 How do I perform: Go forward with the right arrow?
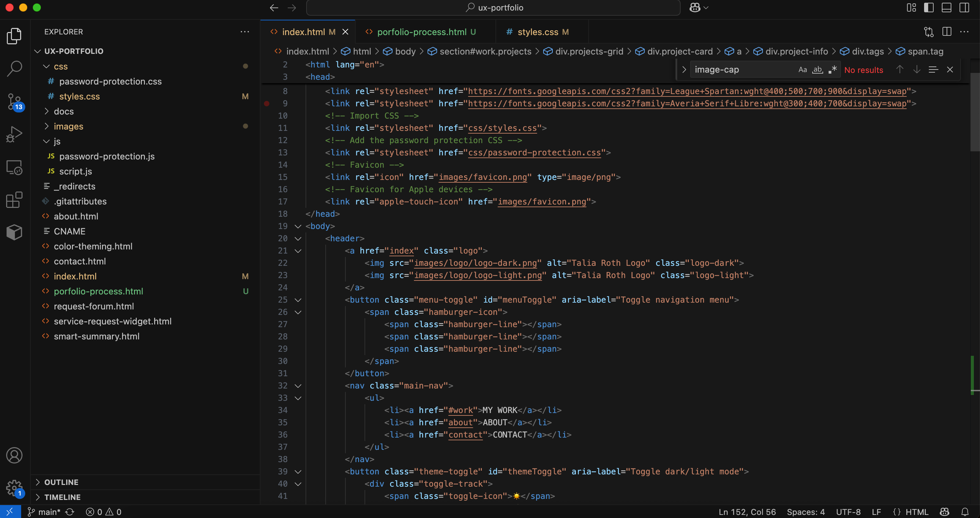point(292,7)
